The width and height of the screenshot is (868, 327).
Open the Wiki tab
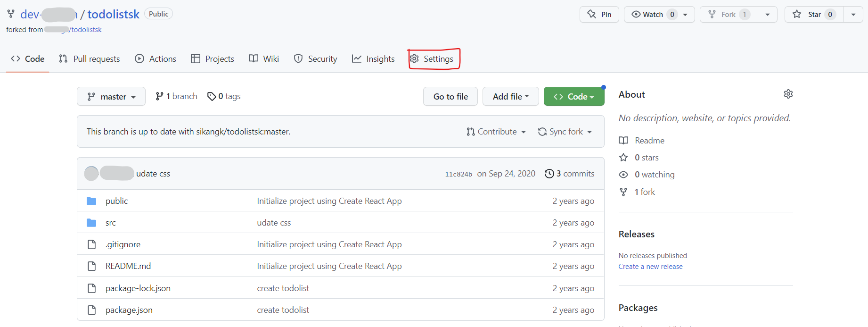[264, 59]
